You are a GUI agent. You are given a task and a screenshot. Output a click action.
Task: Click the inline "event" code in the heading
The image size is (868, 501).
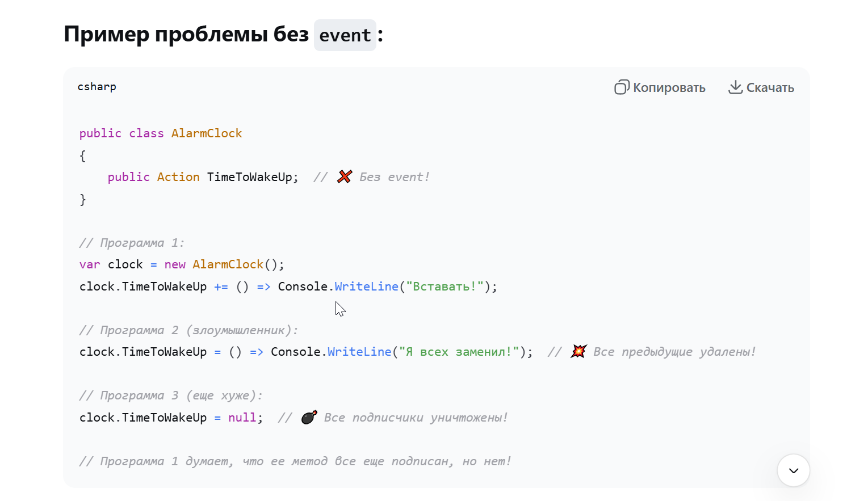(x=345, y=35)
